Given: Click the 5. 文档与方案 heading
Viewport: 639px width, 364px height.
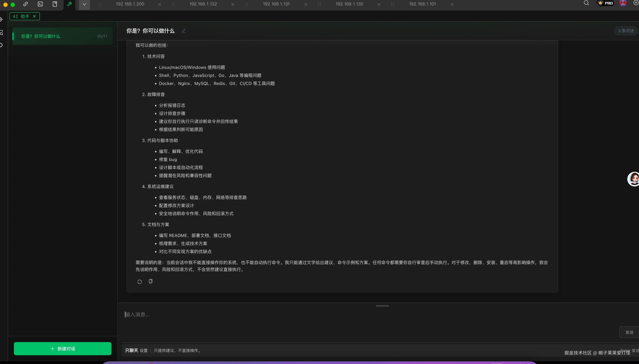Looking at the screenshot, I should [x=156, y=225].
